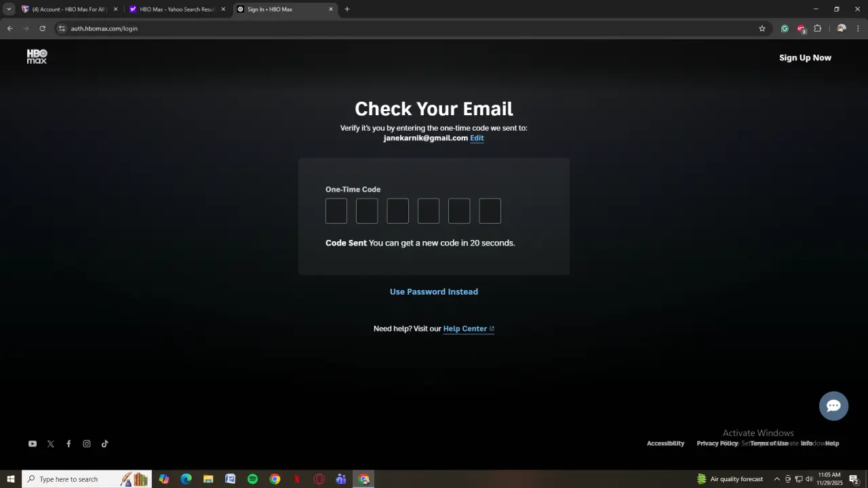Open the X (Twitter) social icon

pyautogui.click(x=50, y=444)
